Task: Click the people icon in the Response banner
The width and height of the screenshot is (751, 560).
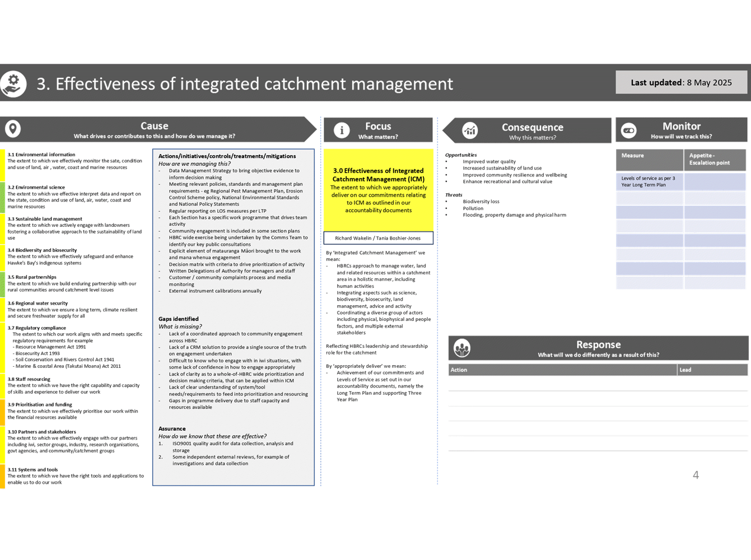Action: click(461, 347)
